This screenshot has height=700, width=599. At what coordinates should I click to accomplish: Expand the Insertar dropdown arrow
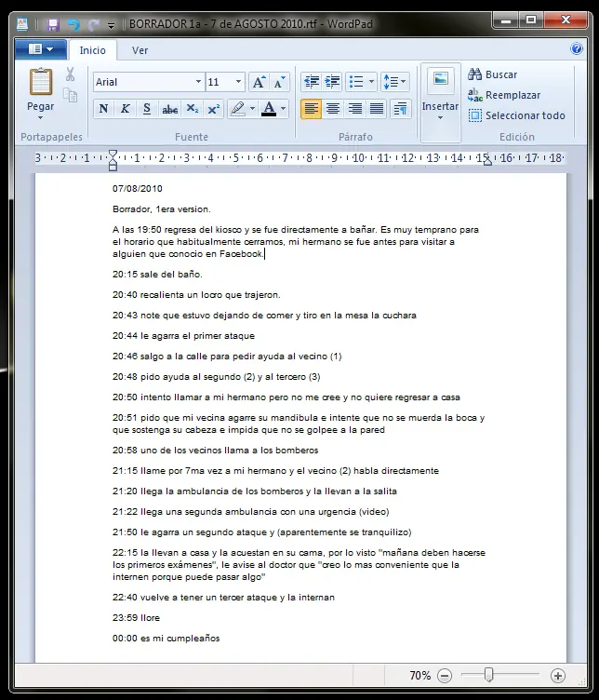440,118
